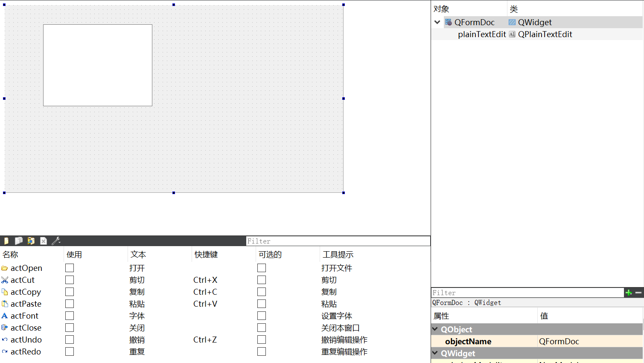
Task: Click the 工具提示 column header
Action: 375,255
